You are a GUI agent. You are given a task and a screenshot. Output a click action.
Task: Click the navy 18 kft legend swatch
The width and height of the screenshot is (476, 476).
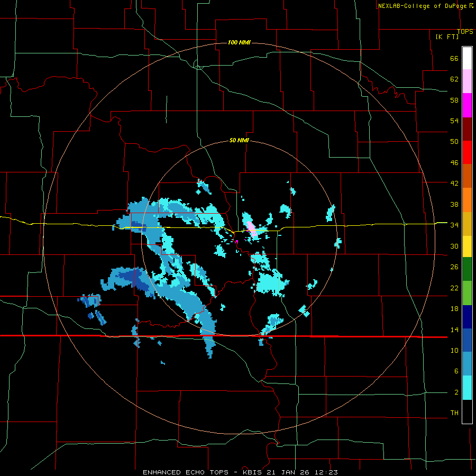[467, 317]
